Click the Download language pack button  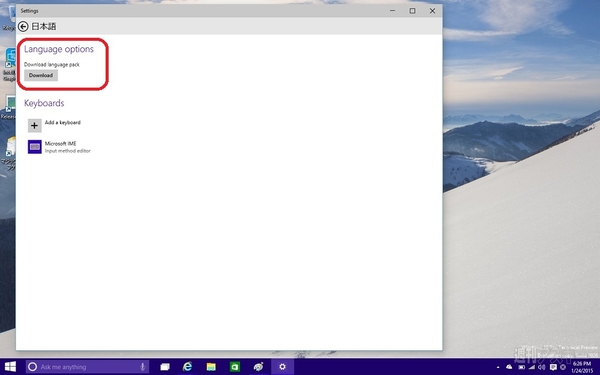[x=41, y=75]
